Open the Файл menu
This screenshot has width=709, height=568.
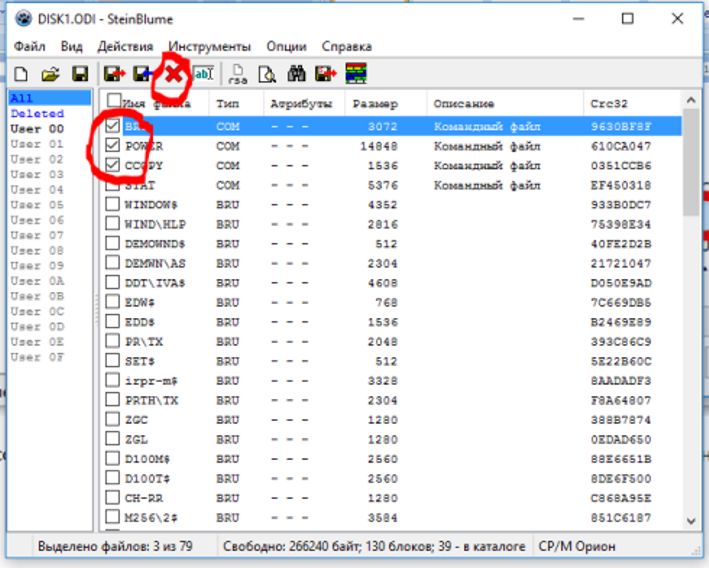(29, 46)
